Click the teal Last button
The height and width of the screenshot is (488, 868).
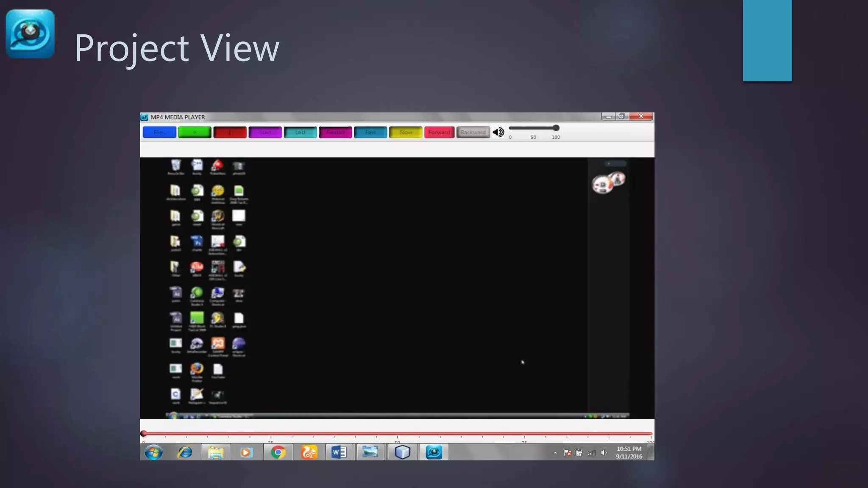pos(300,132)
